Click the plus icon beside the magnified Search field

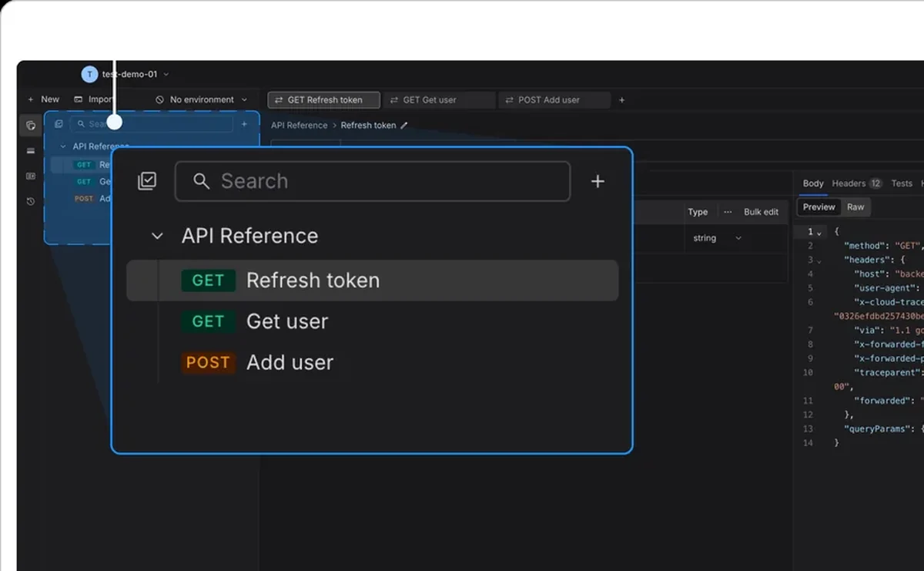(598, 181)
